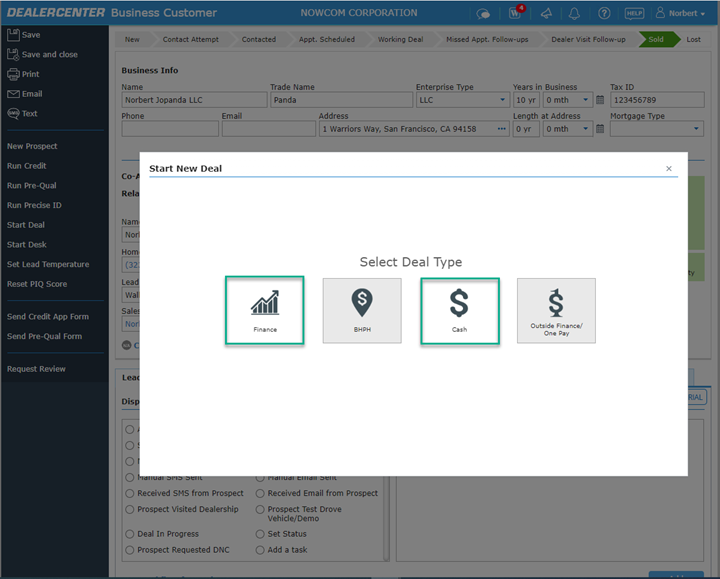
Task: Click the Print printer icon
Action: (x=13, y=74)
